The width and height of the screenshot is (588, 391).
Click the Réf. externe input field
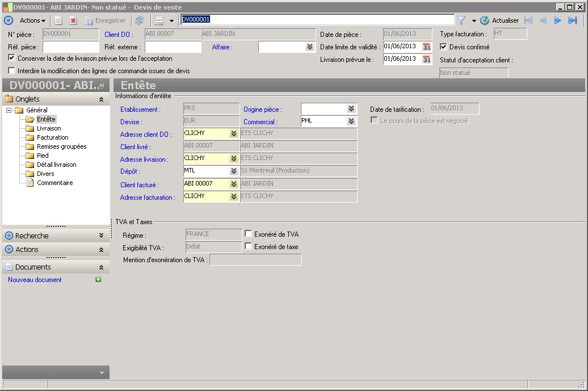[x=173, y=47]
